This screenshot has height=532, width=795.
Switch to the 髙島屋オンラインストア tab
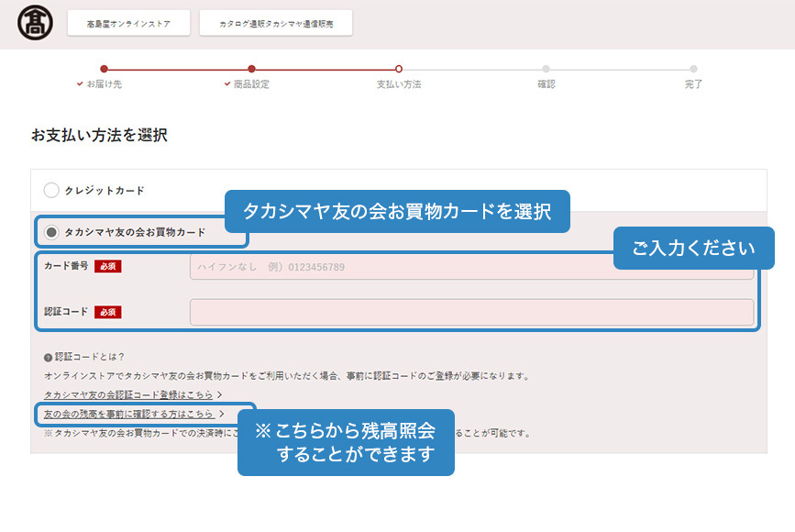point(128,22)
